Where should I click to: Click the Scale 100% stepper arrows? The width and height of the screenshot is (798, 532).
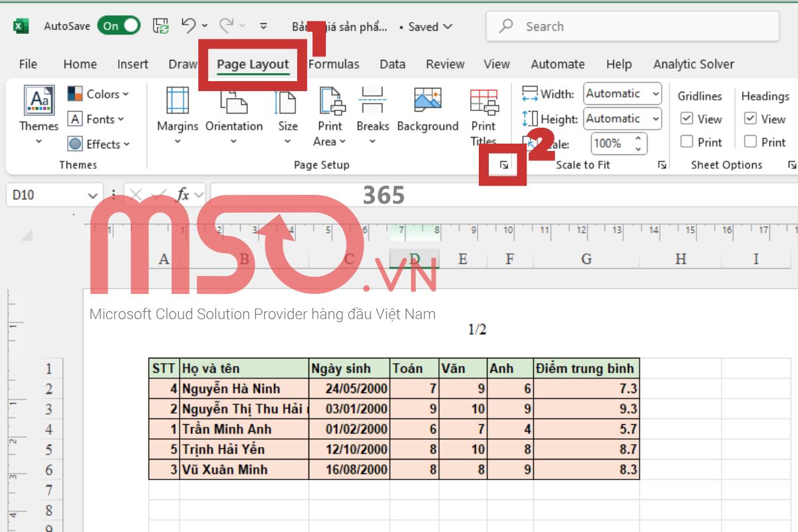click(638, 144)
